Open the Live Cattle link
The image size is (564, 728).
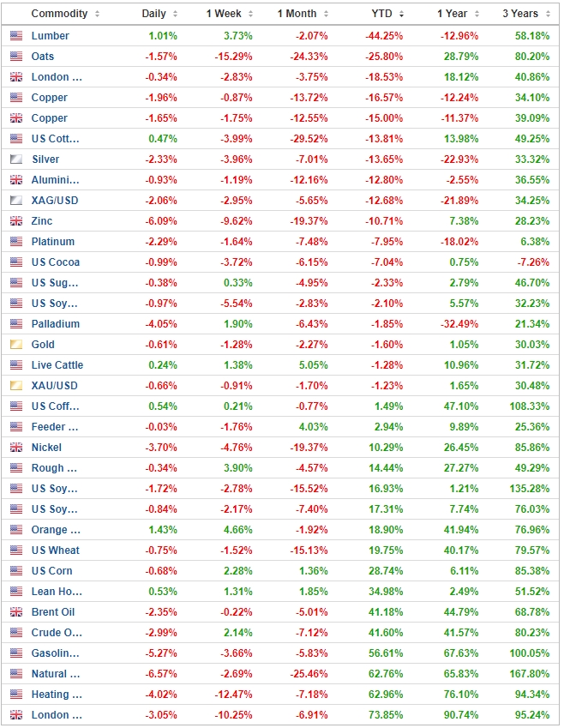57,365
